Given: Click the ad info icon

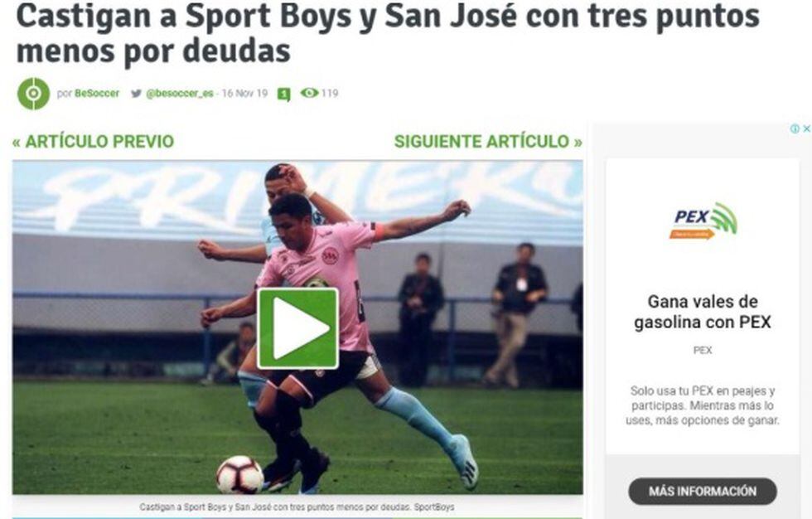Looking at the screenshot, I should 795,129.
